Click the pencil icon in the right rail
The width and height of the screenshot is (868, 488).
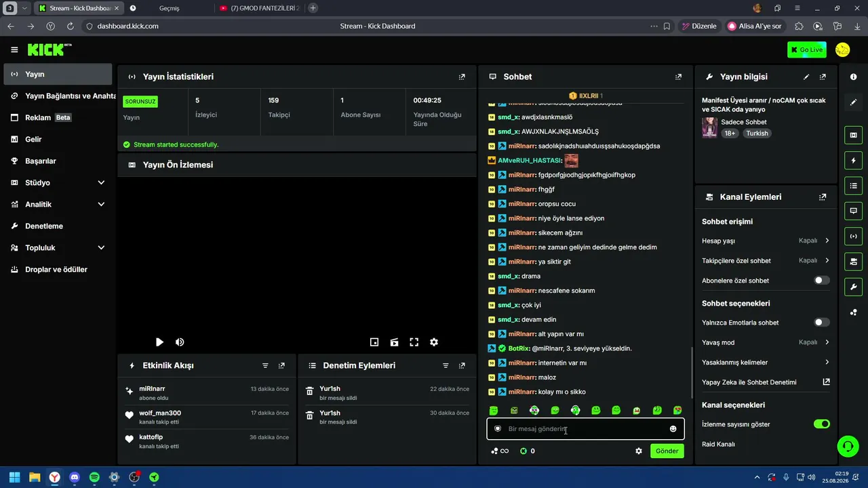pyautogui.click(x=853, y=102)
